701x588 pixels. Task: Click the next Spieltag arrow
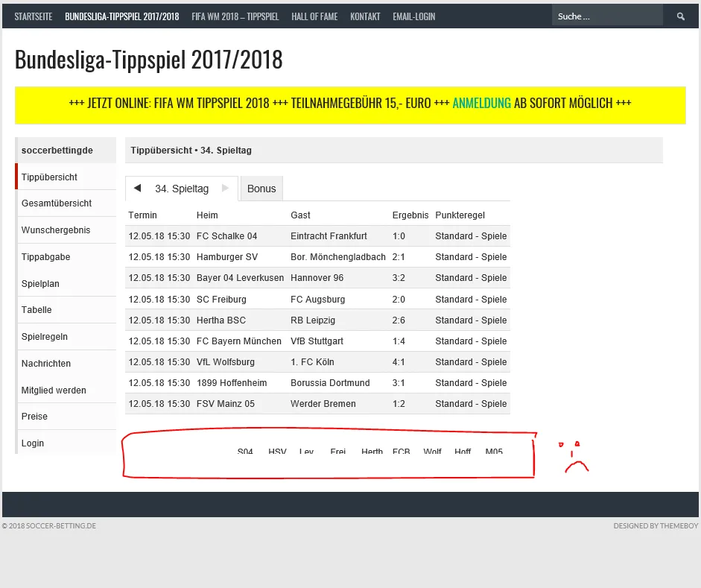click(x=225, y=189)
